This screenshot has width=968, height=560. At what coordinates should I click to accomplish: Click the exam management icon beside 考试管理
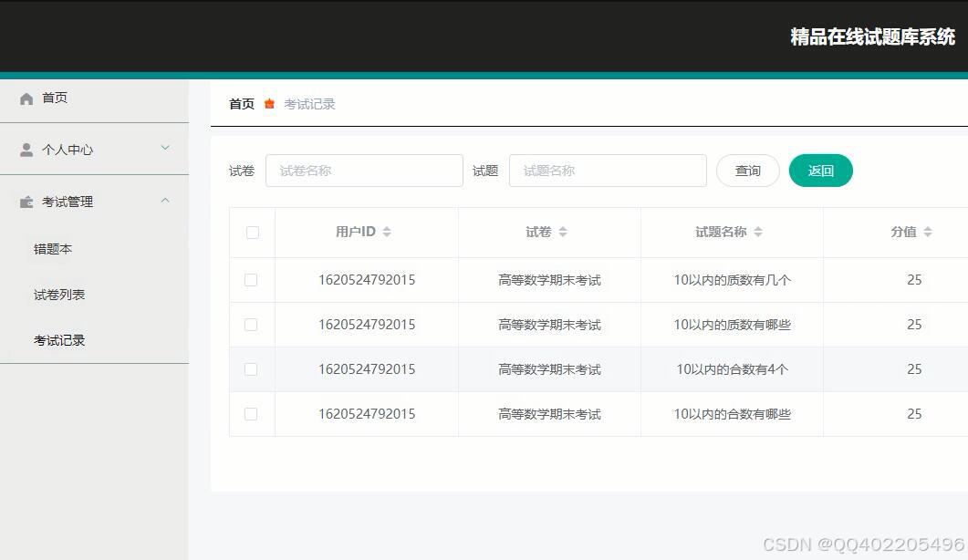[x=26, y=202]
